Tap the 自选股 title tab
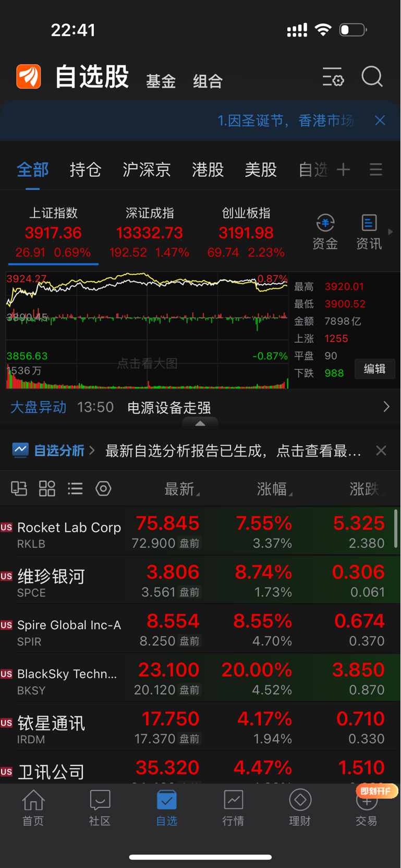This screenshot has width=401, height=868. (92, 77)
